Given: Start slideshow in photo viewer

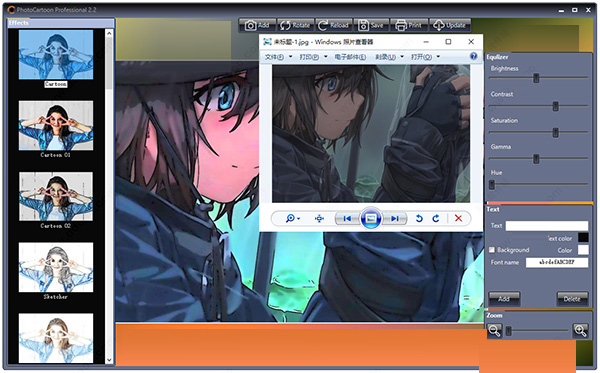Looking at the screenshot, I should click(370, 218).
